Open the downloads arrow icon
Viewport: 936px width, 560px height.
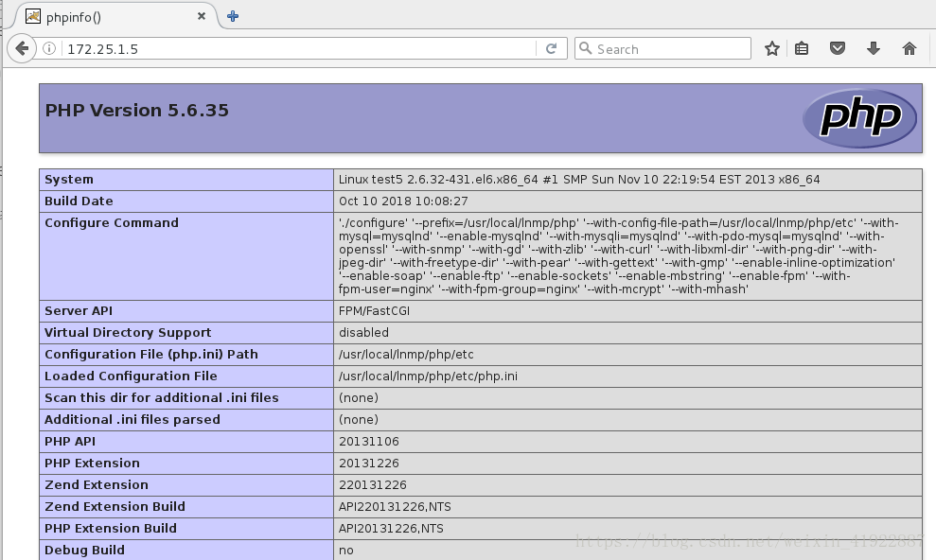pos(874,48)
